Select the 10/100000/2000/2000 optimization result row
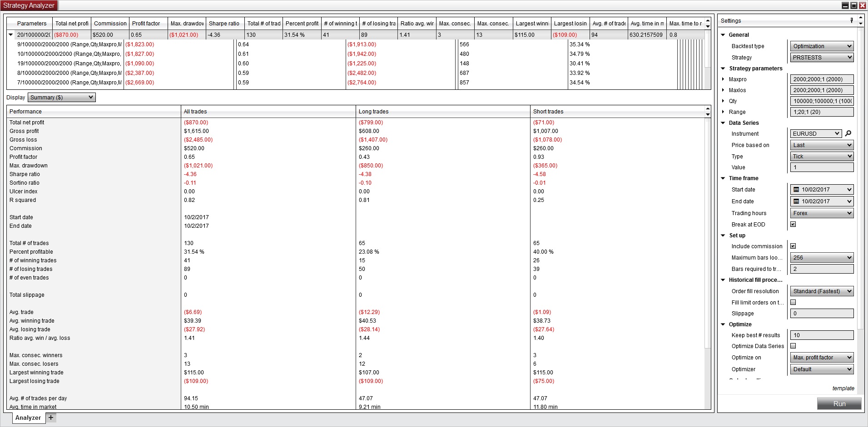The width and height of the screenshot is (868, 427). (x=356, y=54)
